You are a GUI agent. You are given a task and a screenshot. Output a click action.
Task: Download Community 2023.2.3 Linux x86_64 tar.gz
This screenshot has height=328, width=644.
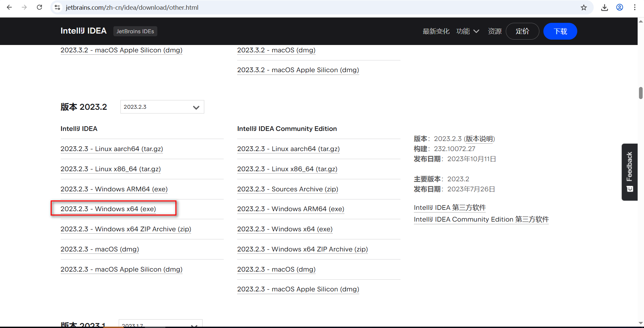tap(287, 169)
